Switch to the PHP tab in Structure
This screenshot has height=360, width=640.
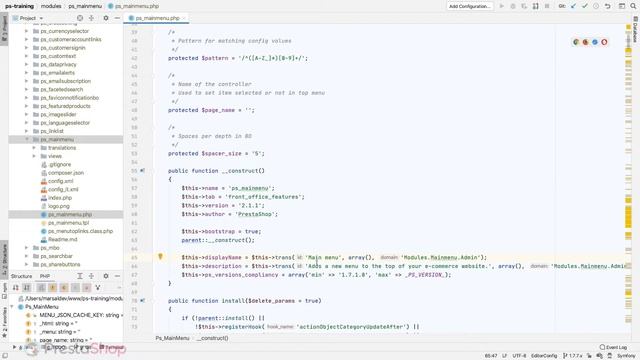(x=45, y=276)
